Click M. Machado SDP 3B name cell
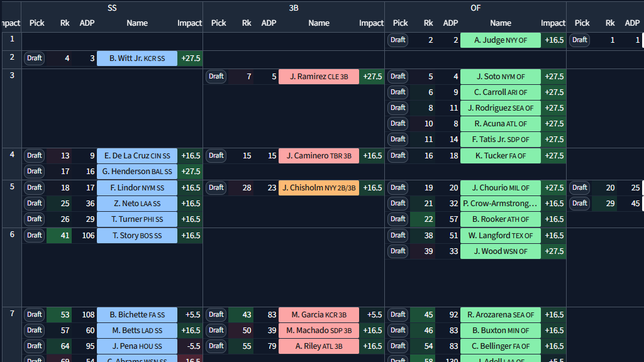644x362 pixels. [x=319, y=330]
